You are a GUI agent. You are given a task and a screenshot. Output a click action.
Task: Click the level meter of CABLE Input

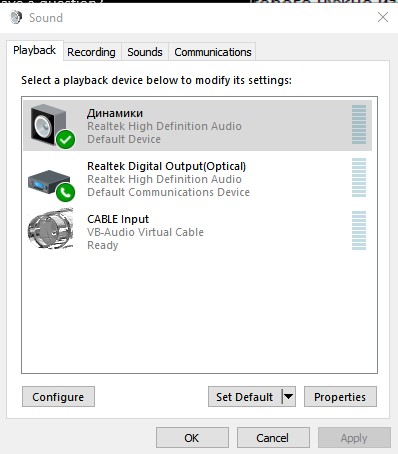click(359, 230)
